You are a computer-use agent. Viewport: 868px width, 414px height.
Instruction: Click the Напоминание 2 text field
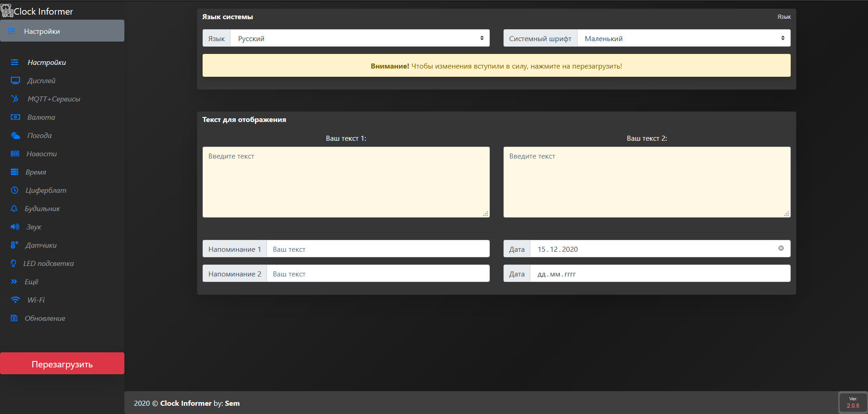(378, 274)
